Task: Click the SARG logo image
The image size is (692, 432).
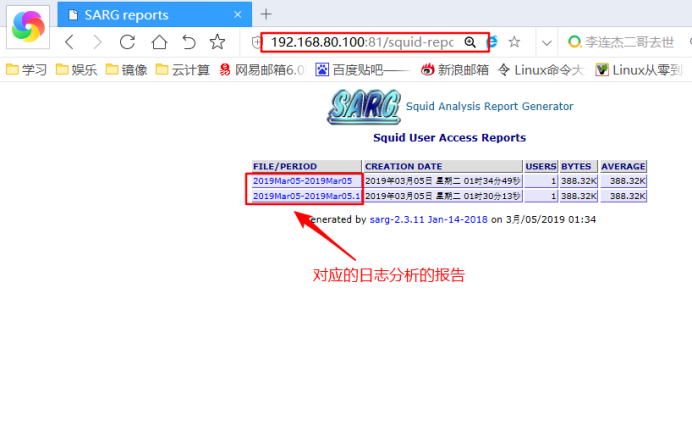Action: 364,107
